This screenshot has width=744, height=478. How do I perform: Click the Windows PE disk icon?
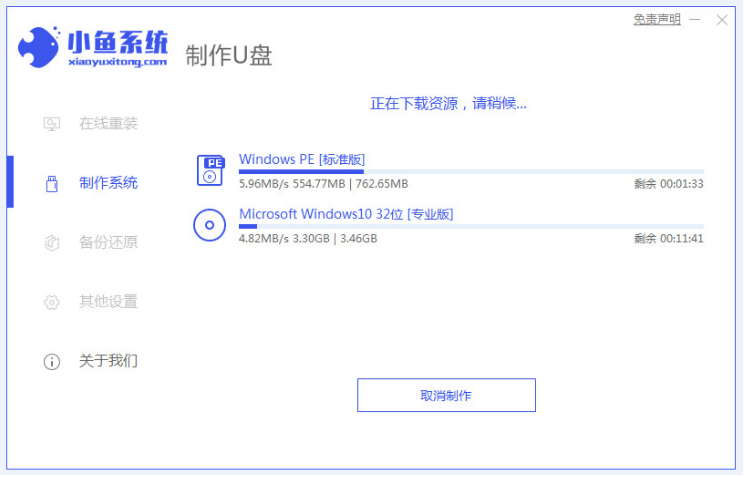[210, 170]
